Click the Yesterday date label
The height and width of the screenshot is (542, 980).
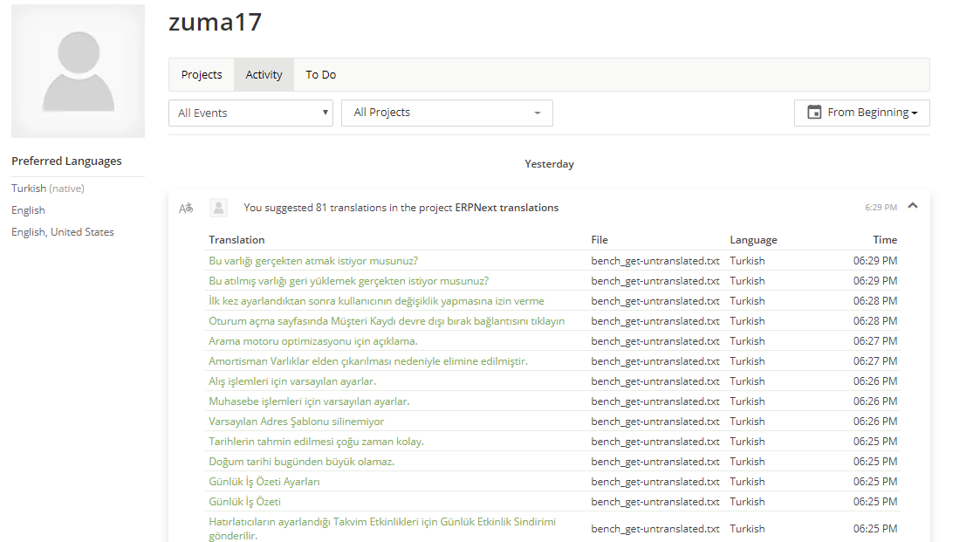pyautogui.click(x=549, y=164)
